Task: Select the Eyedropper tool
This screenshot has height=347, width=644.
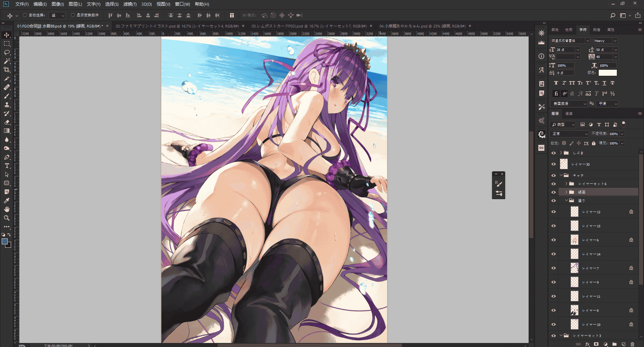Action: pos(7,200)
